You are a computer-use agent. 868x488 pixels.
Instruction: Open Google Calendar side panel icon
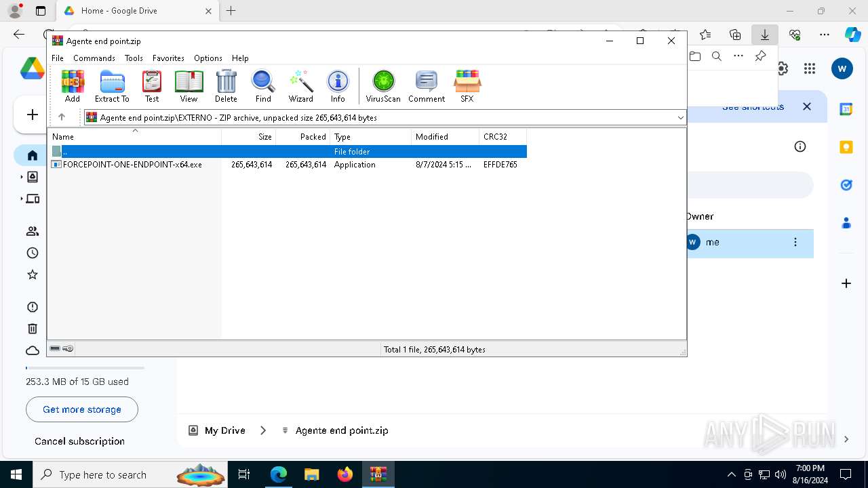(x=846, y=109)
